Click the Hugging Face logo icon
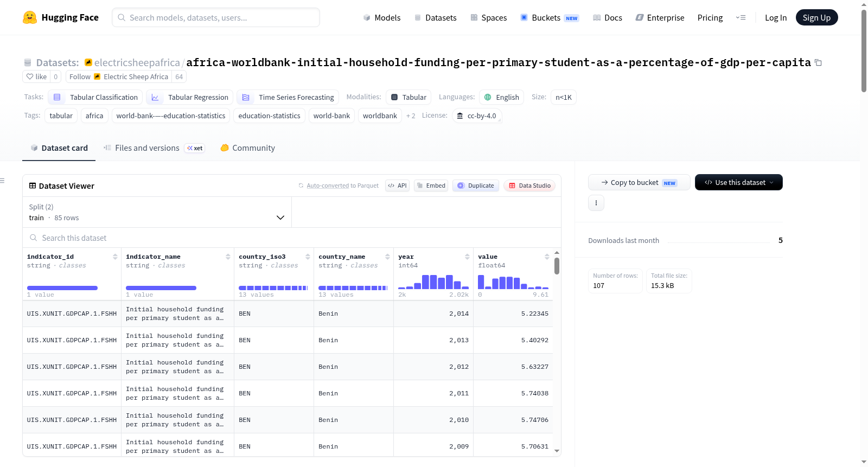The image size is (868, 467). point(30,17)
